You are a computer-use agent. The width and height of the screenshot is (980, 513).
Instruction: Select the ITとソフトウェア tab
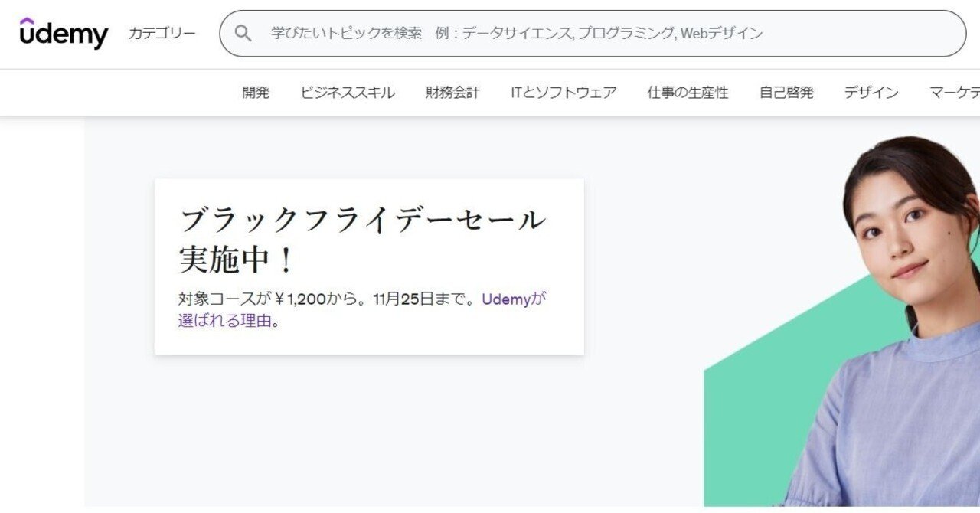pyautogui.click(x=565, y=92)
